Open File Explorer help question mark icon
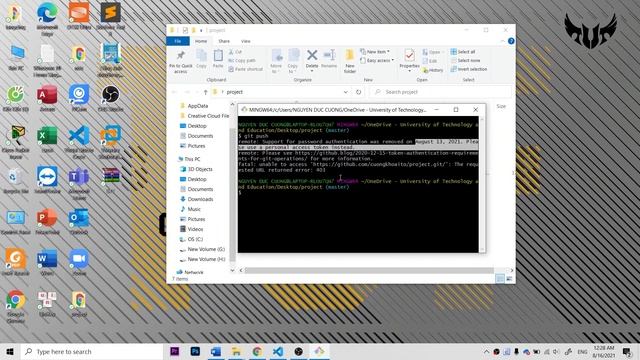Screen dimensions: 640x360 tap(511, 41)
